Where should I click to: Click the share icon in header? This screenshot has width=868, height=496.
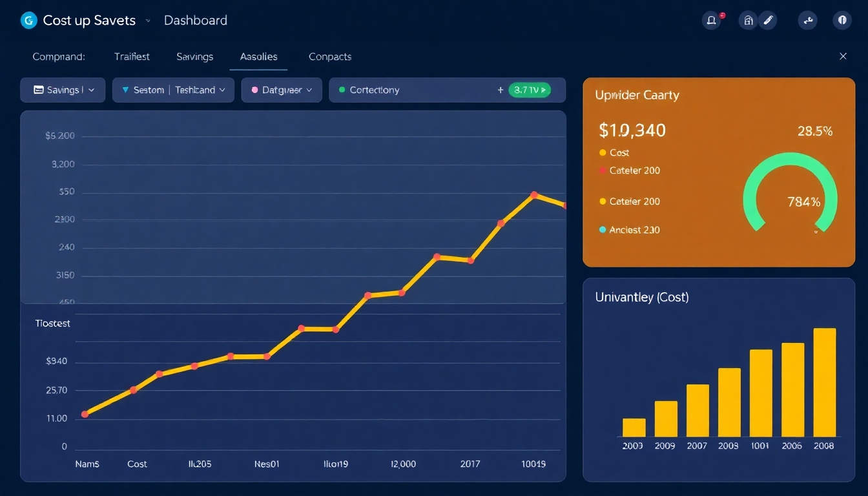click(807, 21)
